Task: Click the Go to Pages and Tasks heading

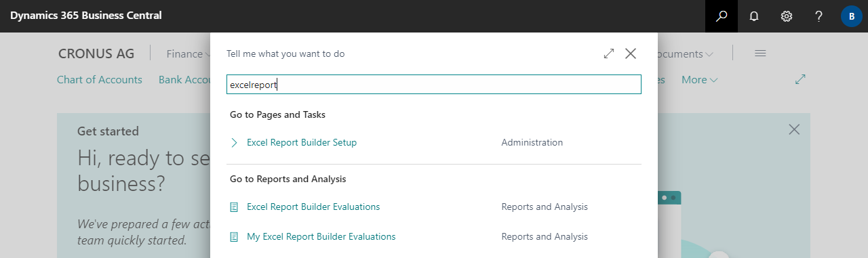Action: [x=277, y=114]
